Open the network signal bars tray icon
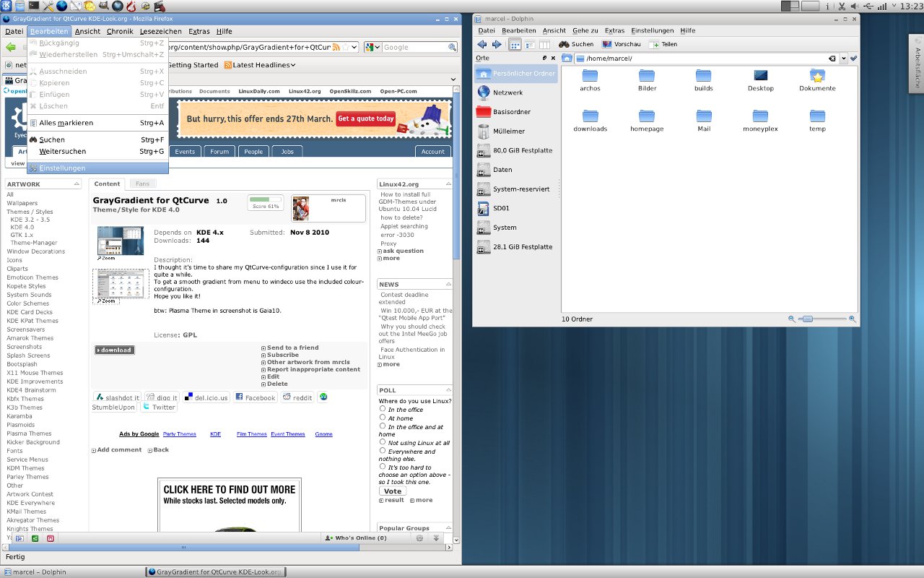Screen dimensions: 924x578 click(884, 6)
